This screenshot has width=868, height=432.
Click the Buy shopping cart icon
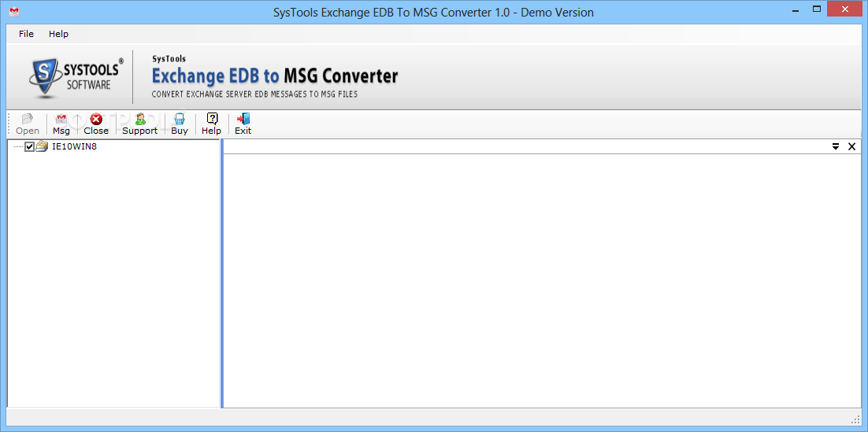pos(180,124)
